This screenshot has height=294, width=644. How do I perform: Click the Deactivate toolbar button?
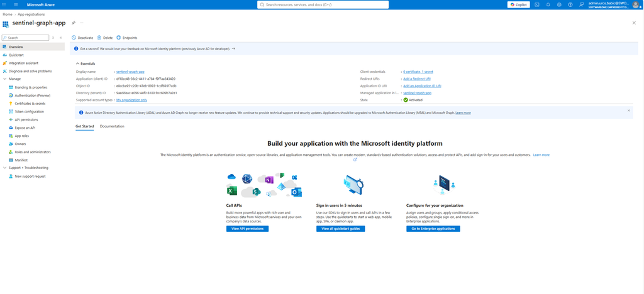tap(82, 38)
